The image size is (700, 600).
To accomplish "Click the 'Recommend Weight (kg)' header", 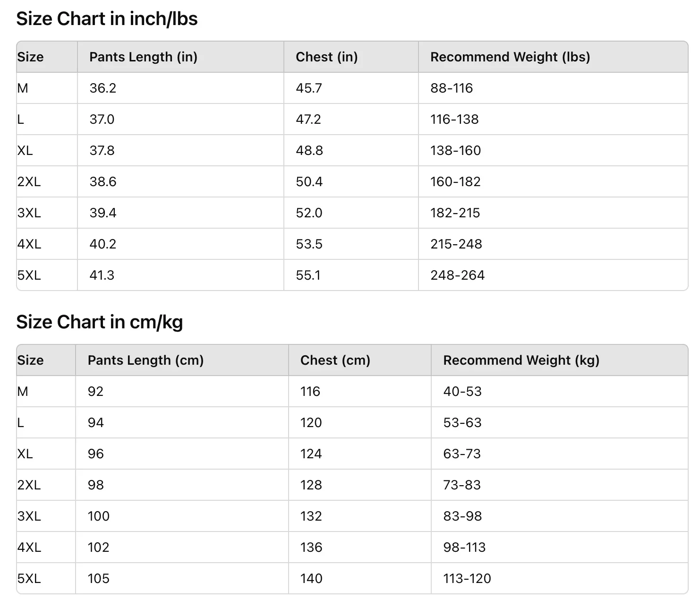I will pos(521,360).
